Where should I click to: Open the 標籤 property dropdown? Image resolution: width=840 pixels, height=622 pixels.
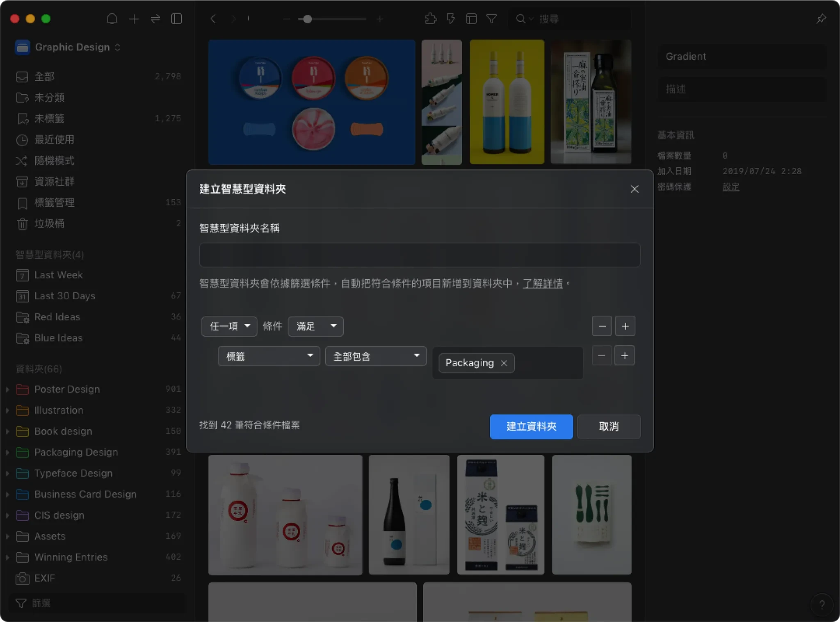(x=269, y=356)
